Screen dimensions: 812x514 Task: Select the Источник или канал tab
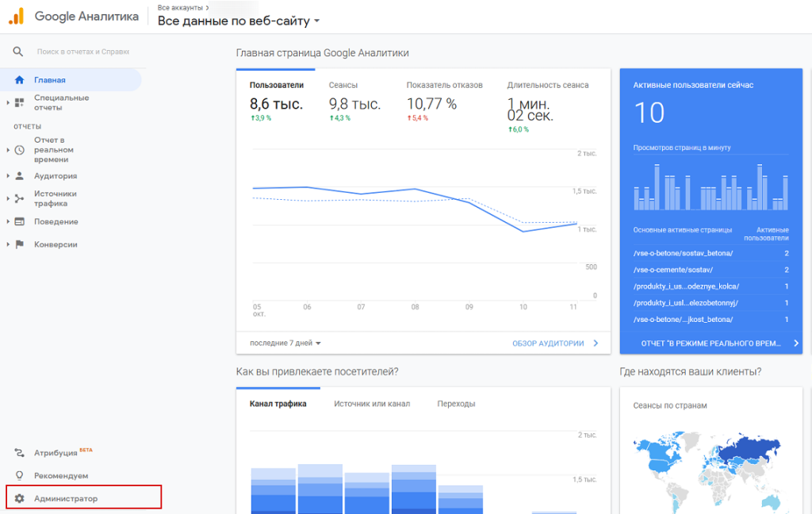coord(372,404)
